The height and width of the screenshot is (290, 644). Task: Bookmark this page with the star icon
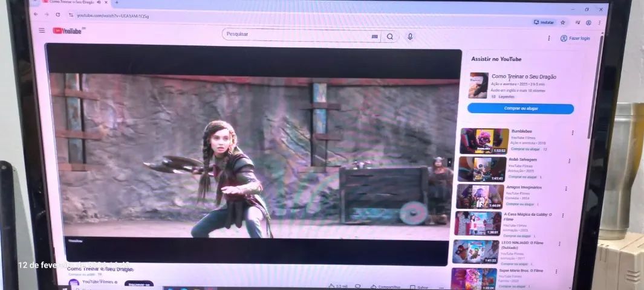pos(563,22)
